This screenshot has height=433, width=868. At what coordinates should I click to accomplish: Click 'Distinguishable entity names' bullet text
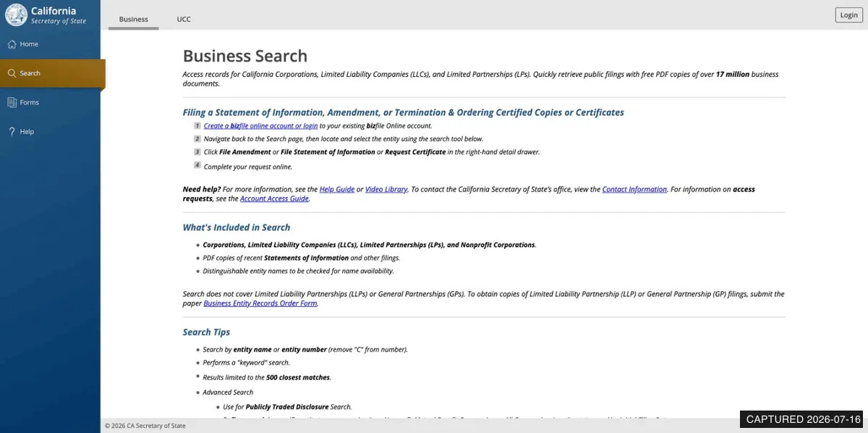tap(298, 271)
